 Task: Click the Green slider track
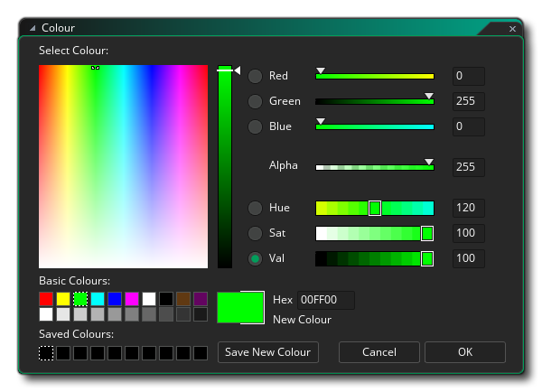pyautogui.click(x=375, y=102)
